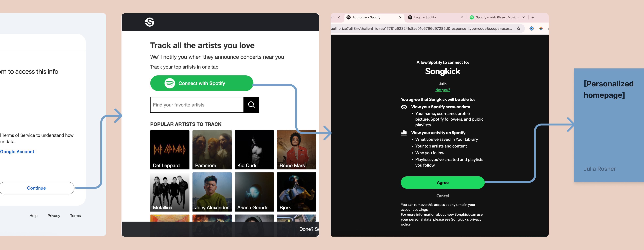644x250 pixels.
Task: Click the Popular Artists To Track heading
Action: pos(186,124)
